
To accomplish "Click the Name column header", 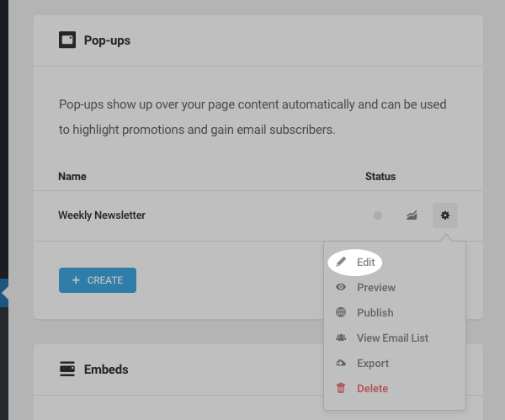I will click(72, 177).
